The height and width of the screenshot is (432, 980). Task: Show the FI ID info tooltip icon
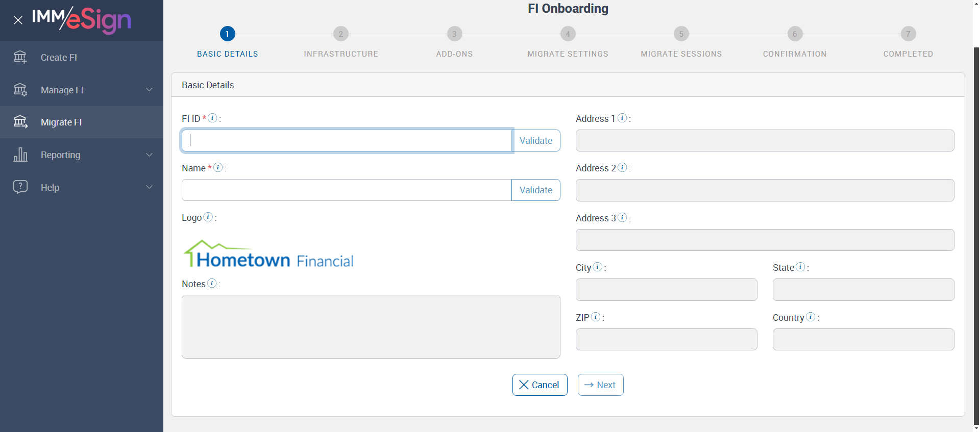213,118
